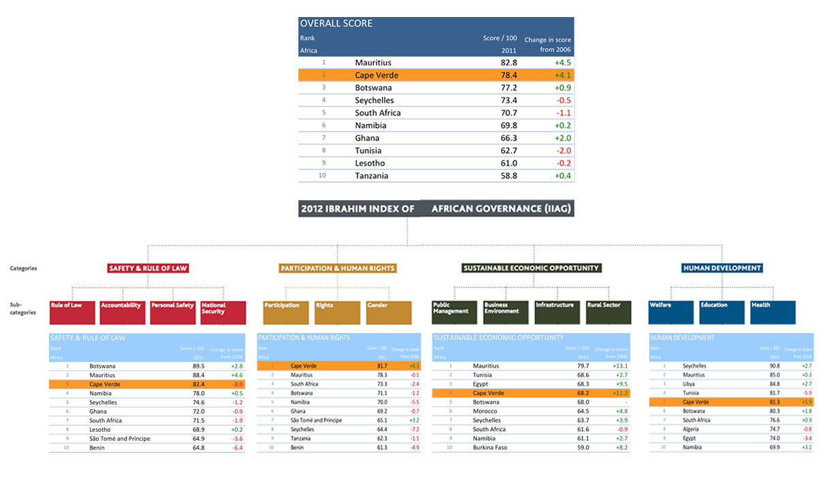Select the Sustainable Economic Opportunity table heading
The width and height of the screenshot is (823, 504).
point(499,338)
